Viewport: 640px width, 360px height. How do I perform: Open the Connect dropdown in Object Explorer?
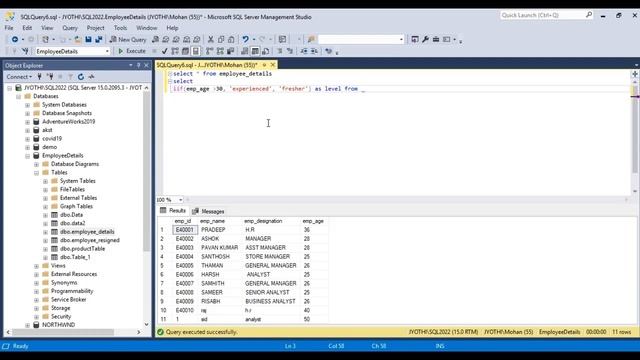[19, 77]
